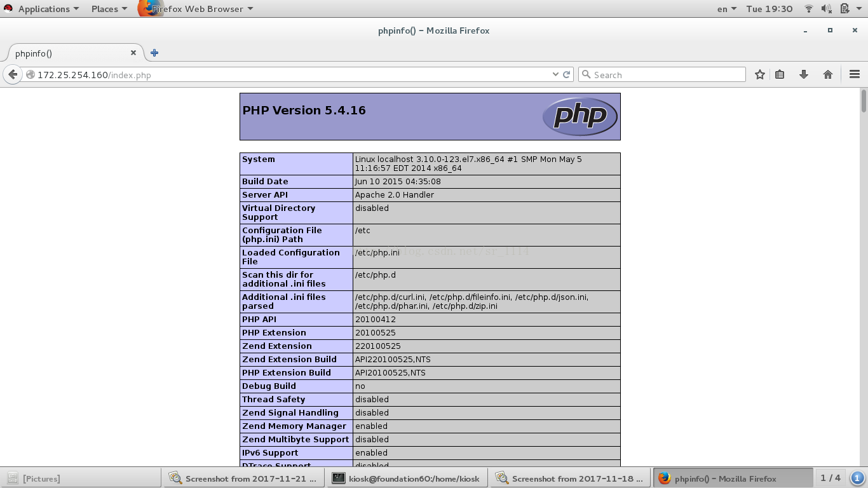
Task: Select phpinfo() Mozilla Firefox taskbar item
Action: [733, 478]
